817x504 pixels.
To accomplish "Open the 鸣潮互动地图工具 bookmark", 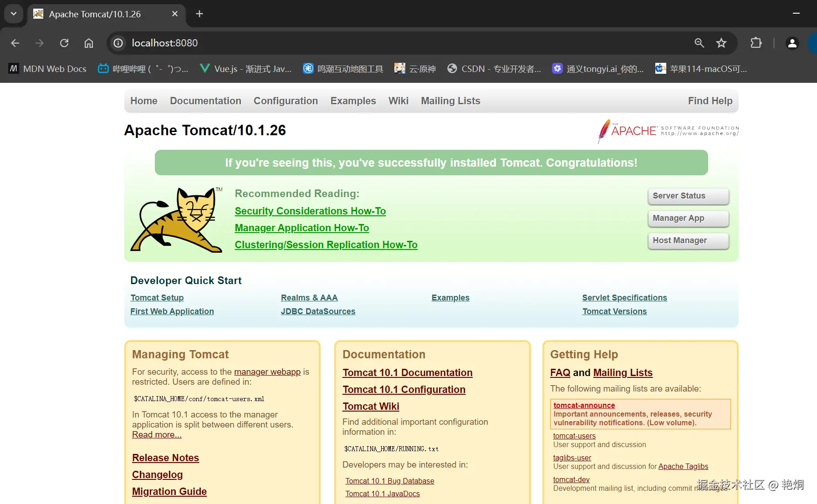I will [343, 69].
